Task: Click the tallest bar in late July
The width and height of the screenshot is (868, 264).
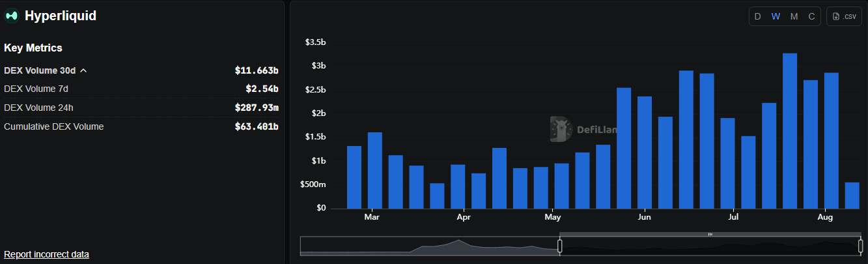Action: (789, 131)
